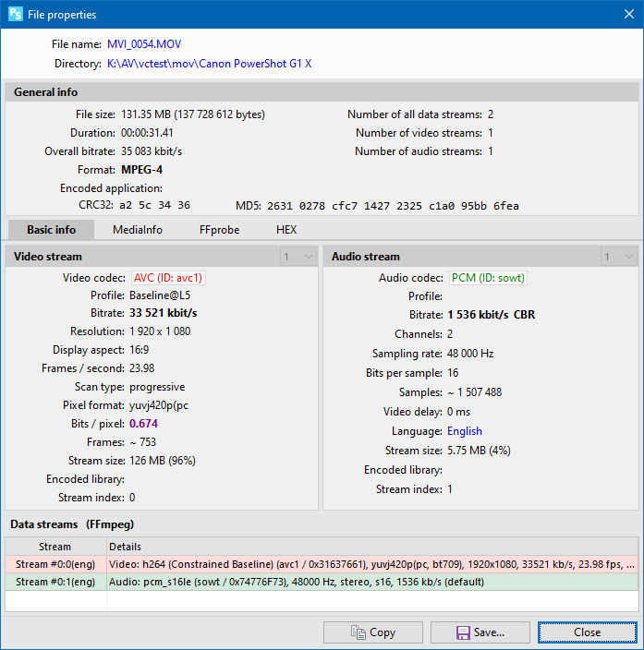Click the pixel format value yuvj420p(pc

tap(159, 405)
